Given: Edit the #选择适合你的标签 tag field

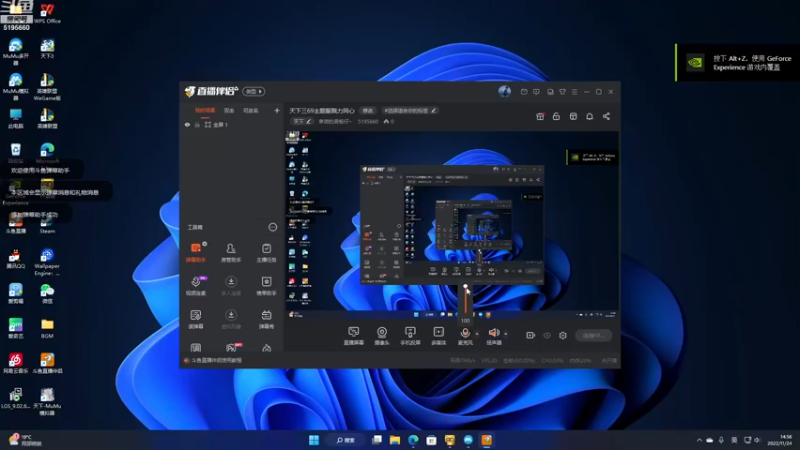Looking at the screenshot, I should 410,110.
